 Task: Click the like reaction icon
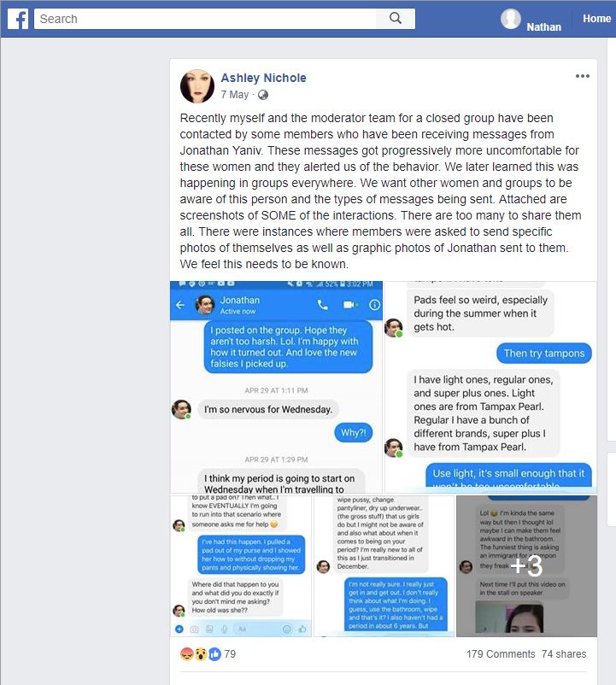214,654
